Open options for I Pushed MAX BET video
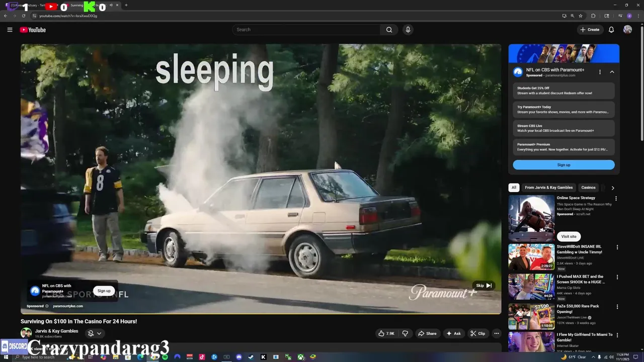The image size is (644, 362). click(x=617, y=277)
